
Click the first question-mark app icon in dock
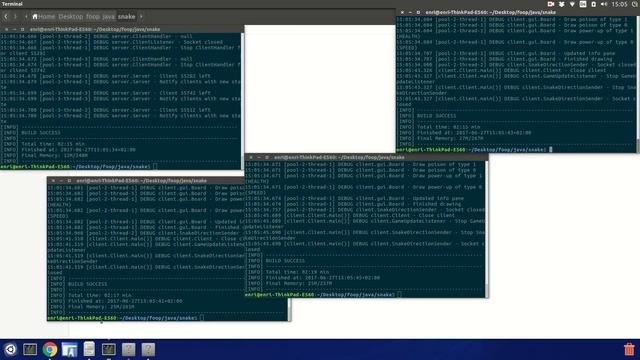click(128, 349)
